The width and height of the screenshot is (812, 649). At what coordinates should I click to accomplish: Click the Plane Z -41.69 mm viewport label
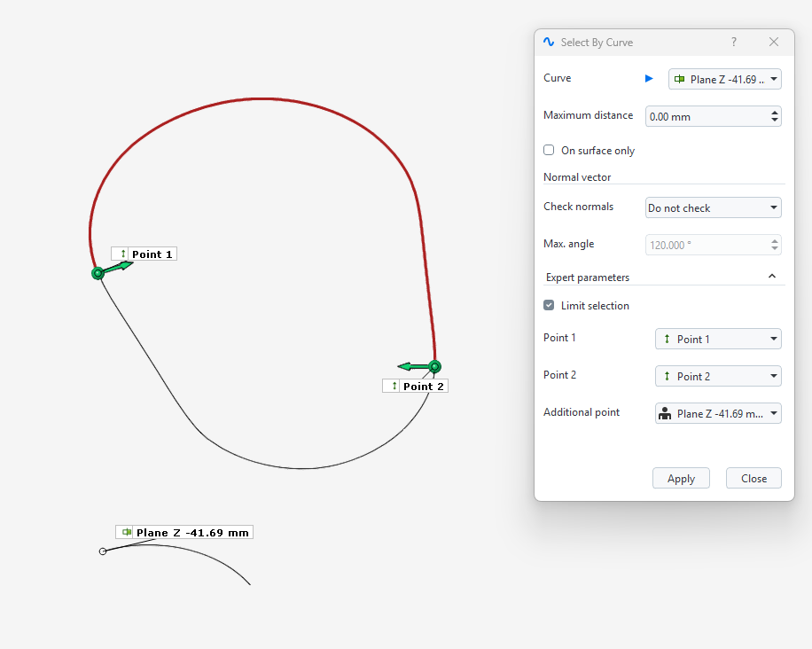click(x=184, y=533)
